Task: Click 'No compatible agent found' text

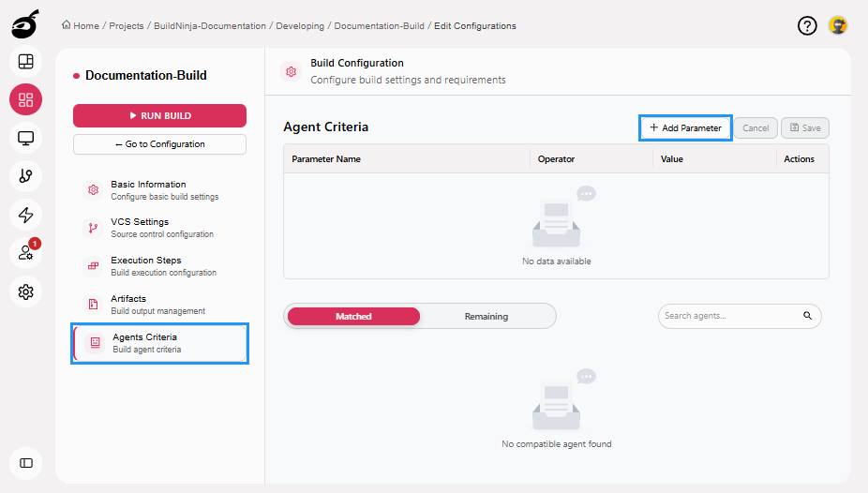Action: pyautogui.click(x=557, y=443)
